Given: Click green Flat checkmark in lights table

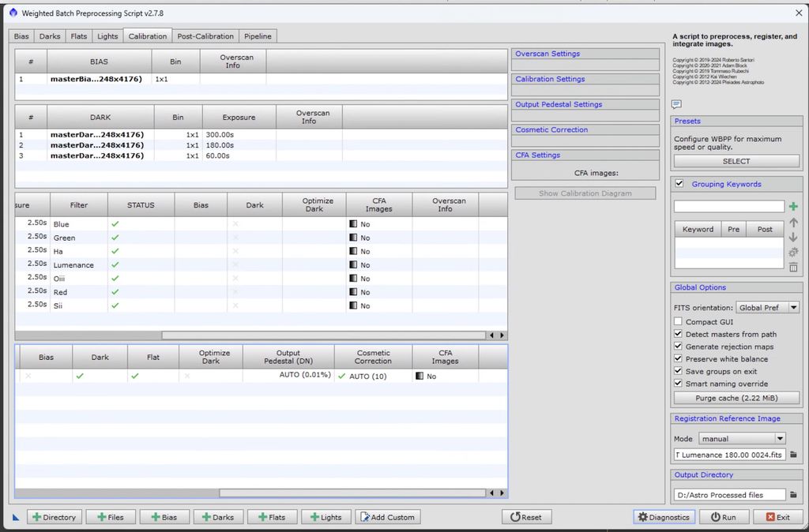Looking at the screenshot, I should 135,376.
